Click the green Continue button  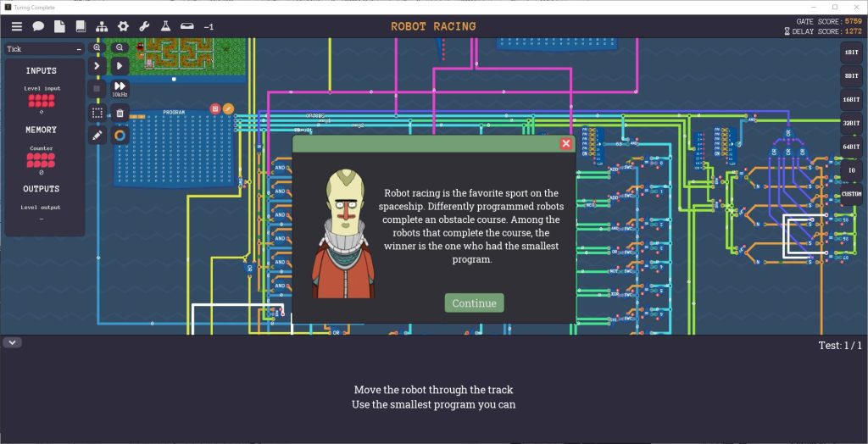[474, 303]
